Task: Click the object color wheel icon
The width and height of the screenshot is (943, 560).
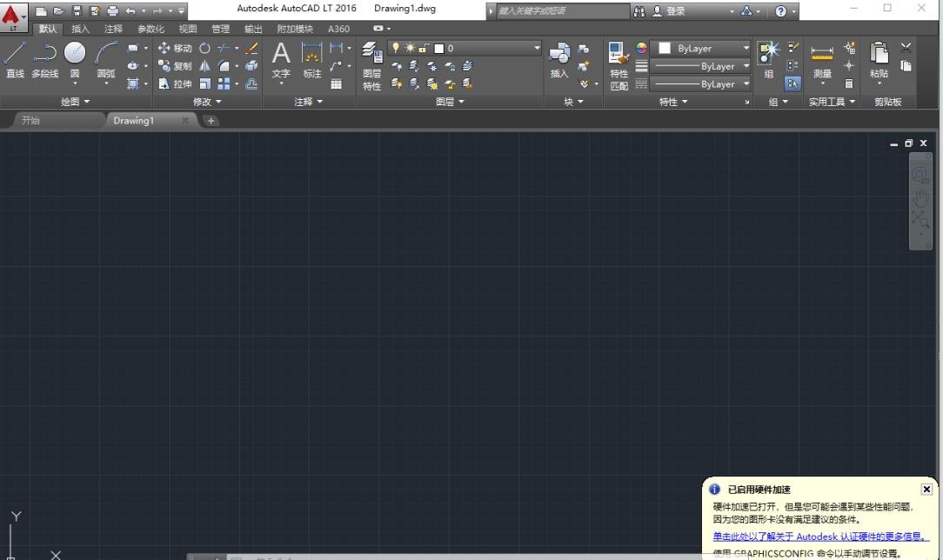Action: [642, 48]
